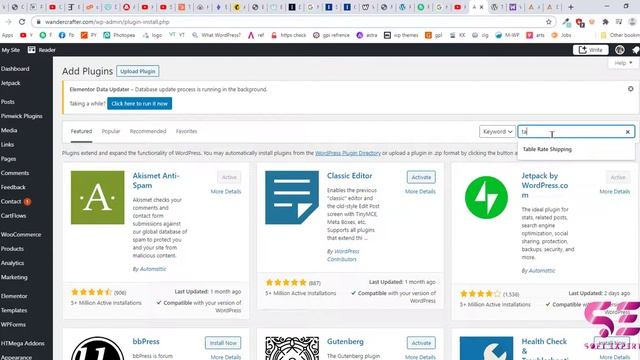Click 'Click here to run it now' button
This screenshot has width=640, height=360.
pos(140,104)
